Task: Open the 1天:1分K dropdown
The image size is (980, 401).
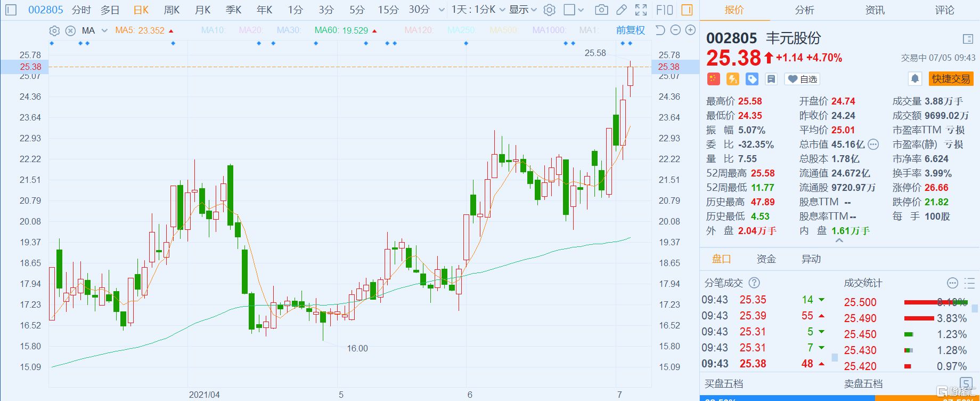Action: pyautogui.click(x=478, y=10)
